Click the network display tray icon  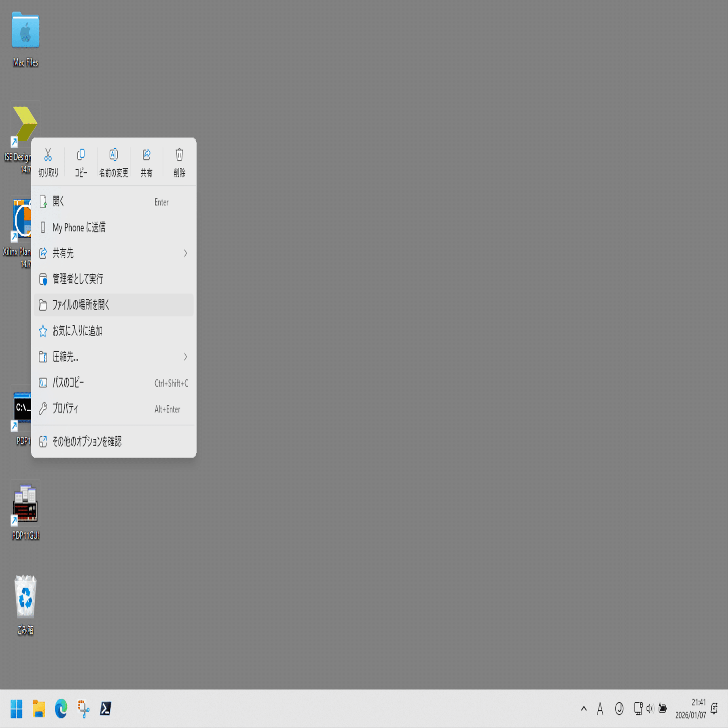coord(638,709)
